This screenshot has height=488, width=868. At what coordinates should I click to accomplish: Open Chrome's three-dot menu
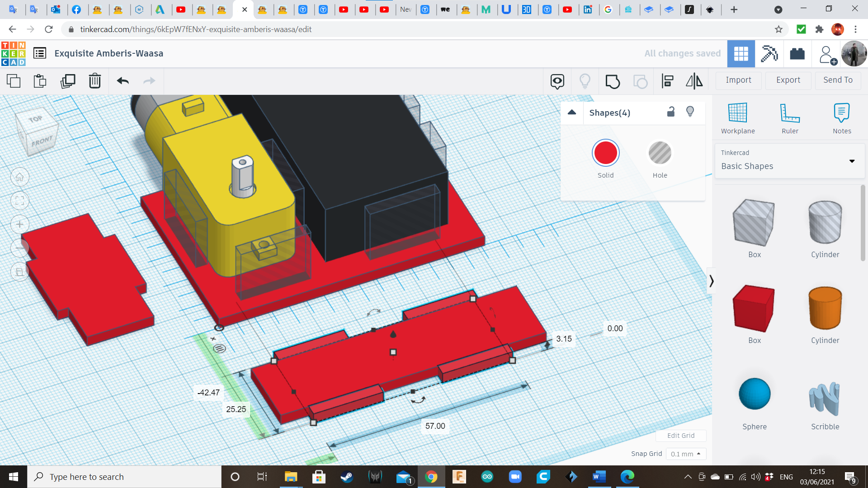pos(855,29)
